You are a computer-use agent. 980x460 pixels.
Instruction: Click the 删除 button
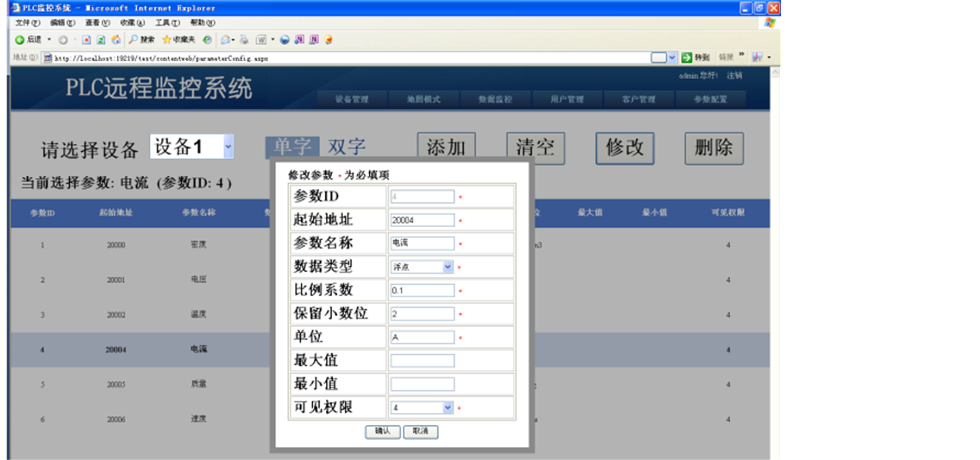click(713, 148)
